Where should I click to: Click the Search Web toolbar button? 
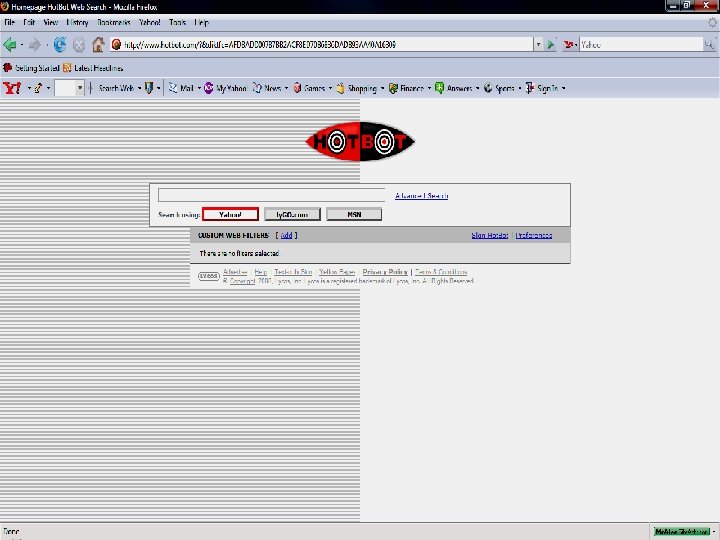click(116, 88)
